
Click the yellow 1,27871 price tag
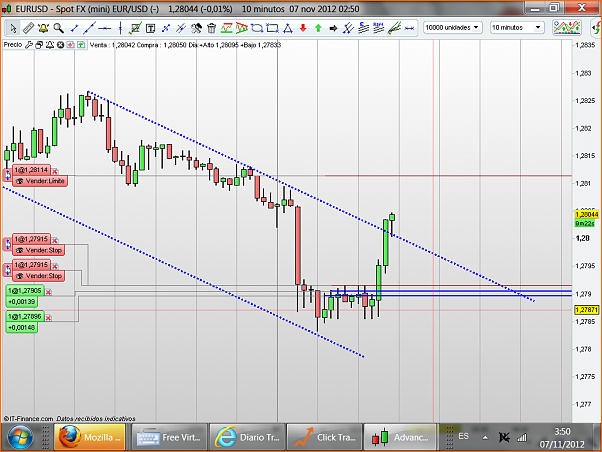pos(587,310)
